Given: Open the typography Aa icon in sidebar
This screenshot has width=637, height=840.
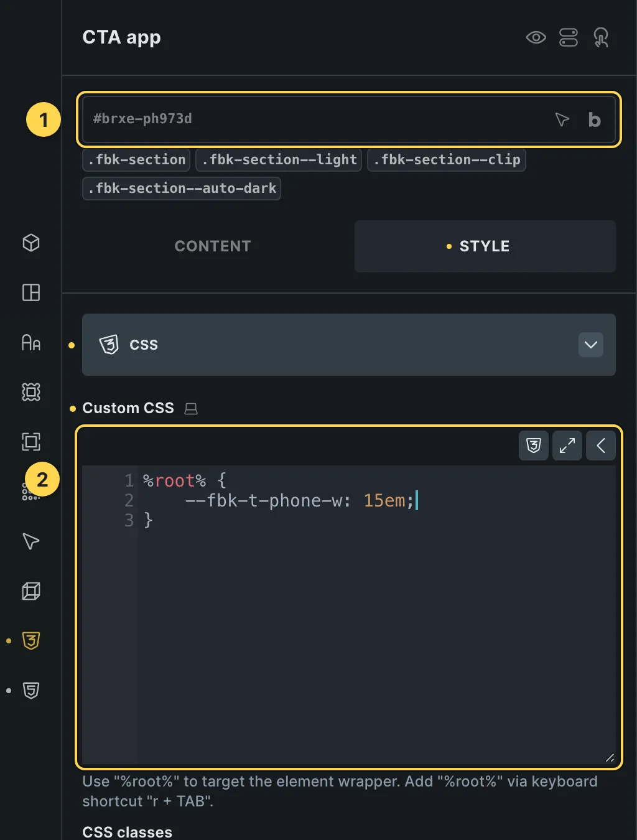Looking at the screenshot, I should (31, 342).
